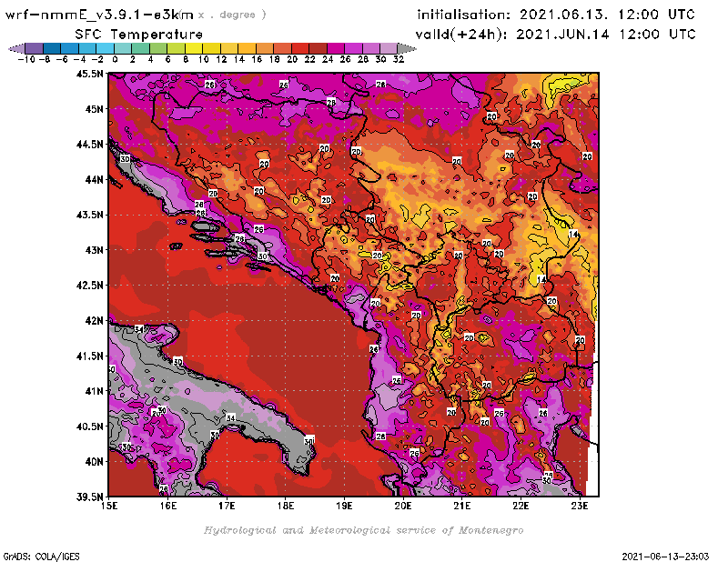Click the '44N' latitude axis label
Image resolution: width=728 pixels, height=562 pixels.
tap(94, 179)
